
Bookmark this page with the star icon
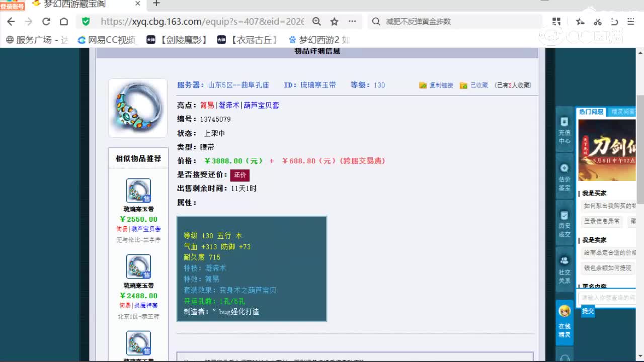pyautogui.click(x=334, y=22)
